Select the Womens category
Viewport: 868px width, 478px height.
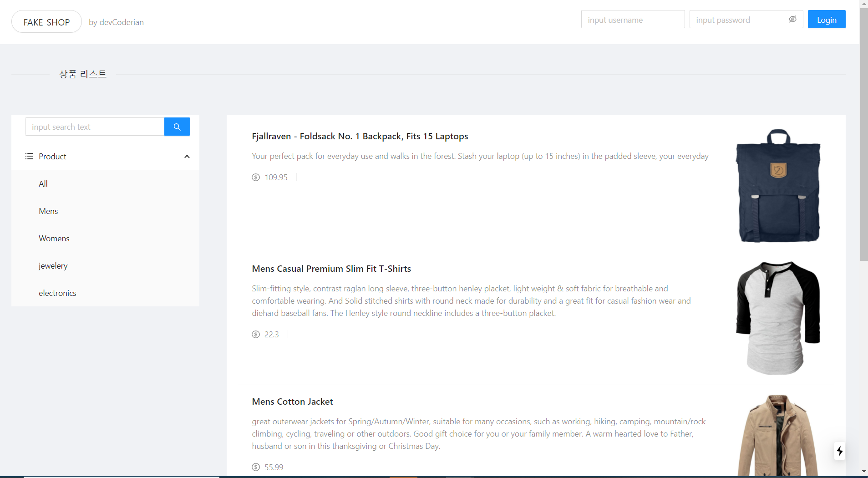coord(54,238)
